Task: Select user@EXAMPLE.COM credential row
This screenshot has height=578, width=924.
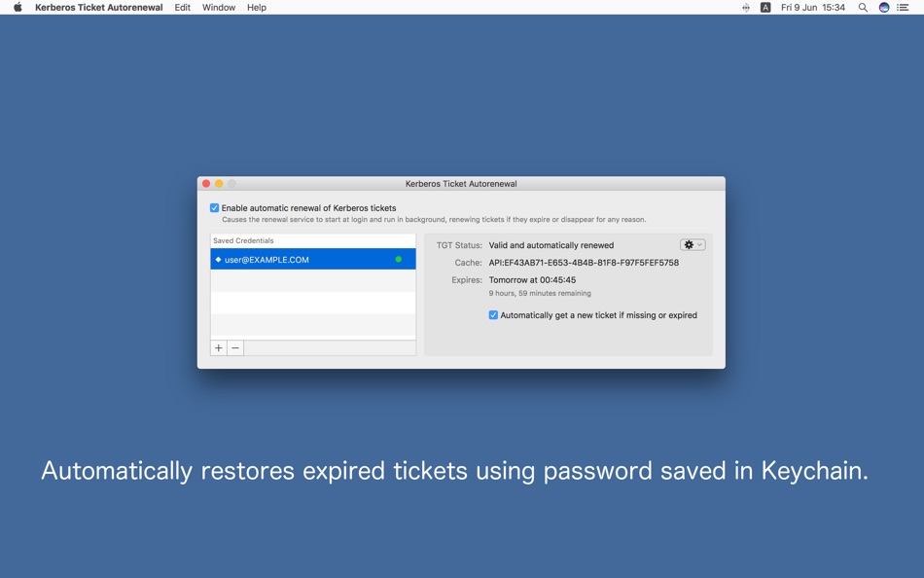Action: [x=313, y=259]
